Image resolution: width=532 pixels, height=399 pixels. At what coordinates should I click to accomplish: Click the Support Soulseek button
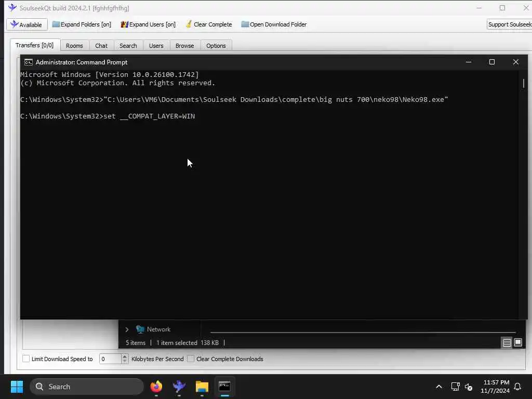(509, 24)
